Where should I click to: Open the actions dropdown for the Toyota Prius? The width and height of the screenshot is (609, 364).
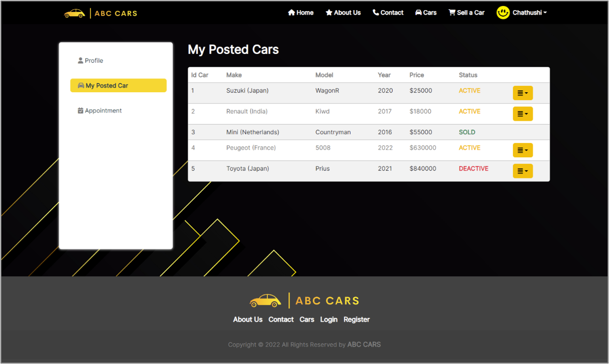[x=522, y=171]
